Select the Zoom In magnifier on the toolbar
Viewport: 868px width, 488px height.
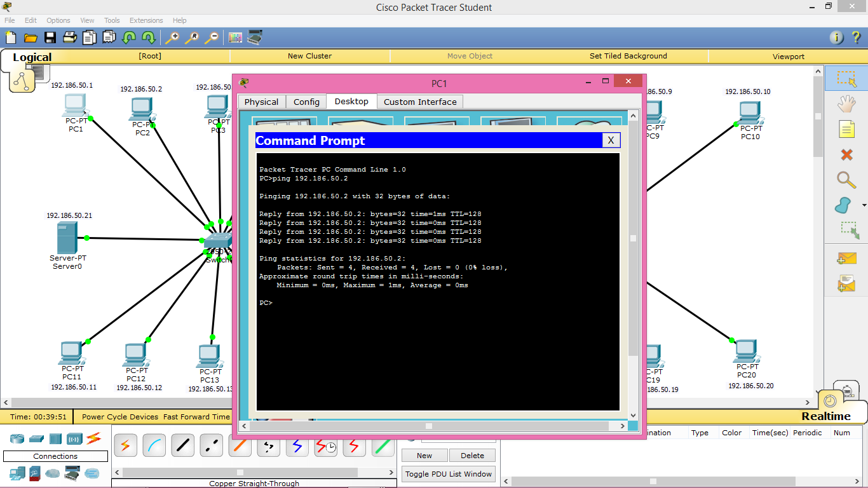coord(173,37)
